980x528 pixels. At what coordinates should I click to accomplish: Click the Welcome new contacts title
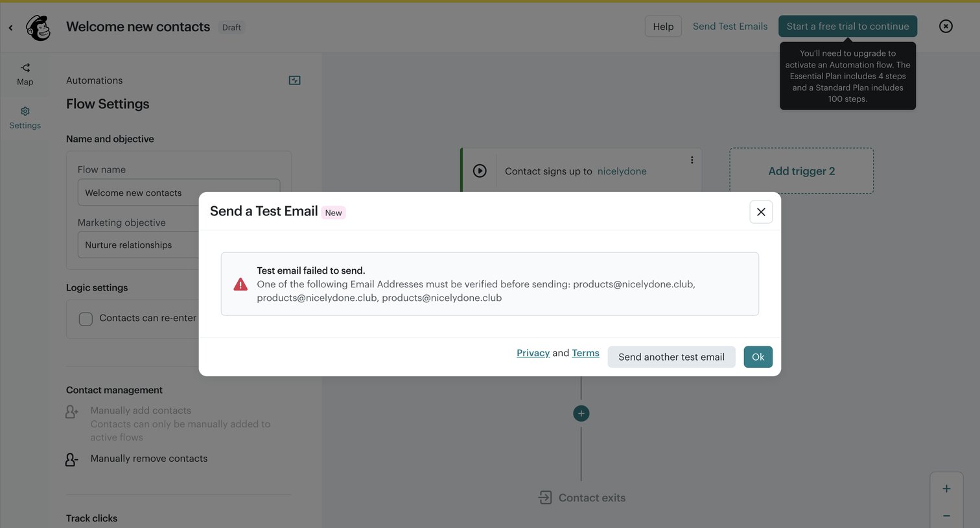[138, 27]
